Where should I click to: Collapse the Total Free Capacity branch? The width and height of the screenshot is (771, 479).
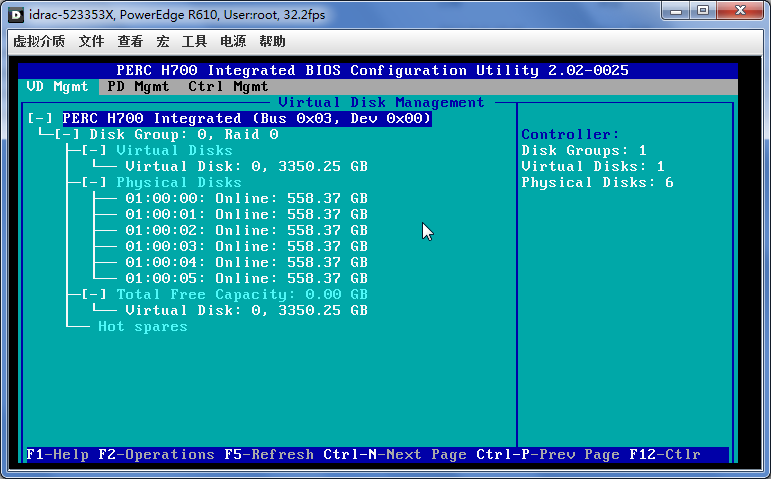tap(94, 294)
